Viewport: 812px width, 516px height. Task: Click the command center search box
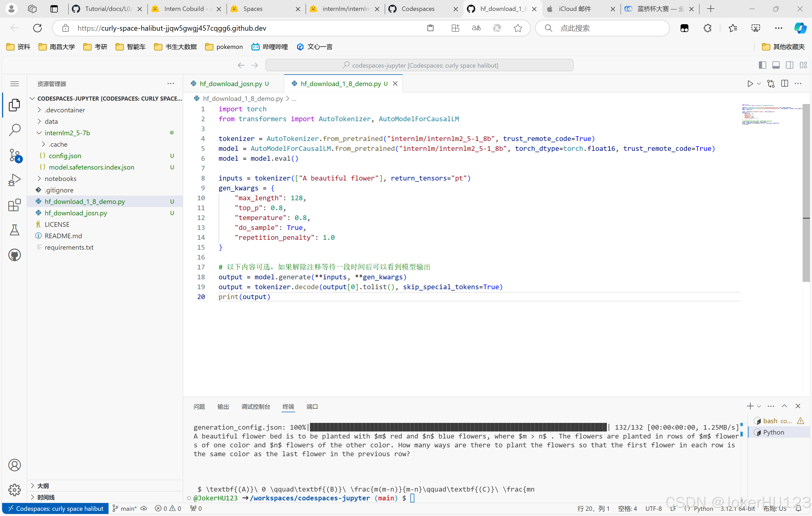pyautogui.click(x=419, y=65)
